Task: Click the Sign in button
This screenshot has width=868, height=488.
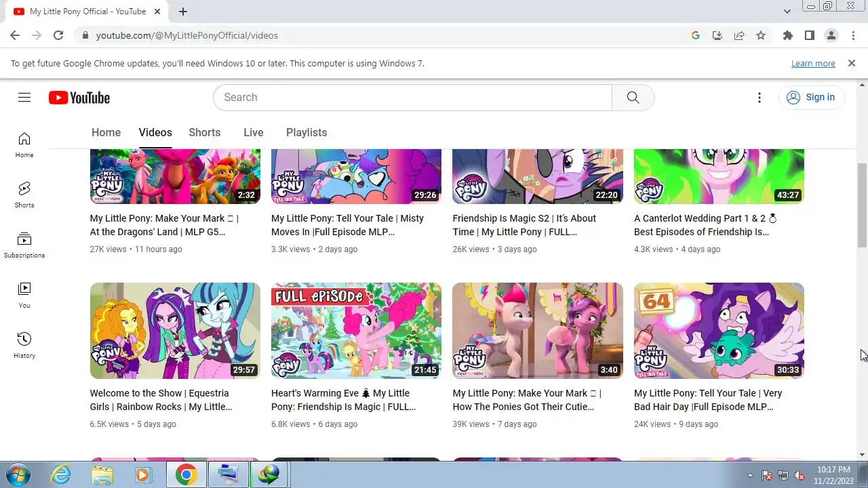Action: pyautogui.click(x=812, y=97)
